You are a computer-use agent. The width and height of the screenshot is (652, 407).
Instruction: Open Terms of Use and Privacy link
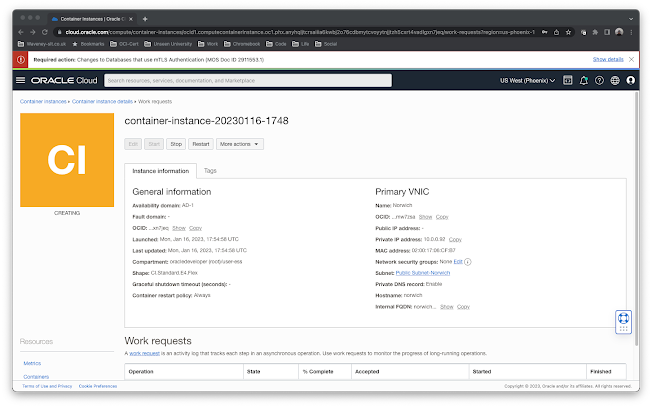(x=47, y=386)
